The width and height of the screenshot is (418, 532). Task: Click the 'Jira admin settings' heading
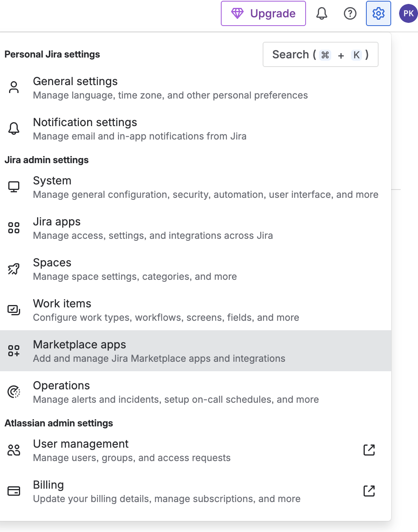tap(47, 160)
